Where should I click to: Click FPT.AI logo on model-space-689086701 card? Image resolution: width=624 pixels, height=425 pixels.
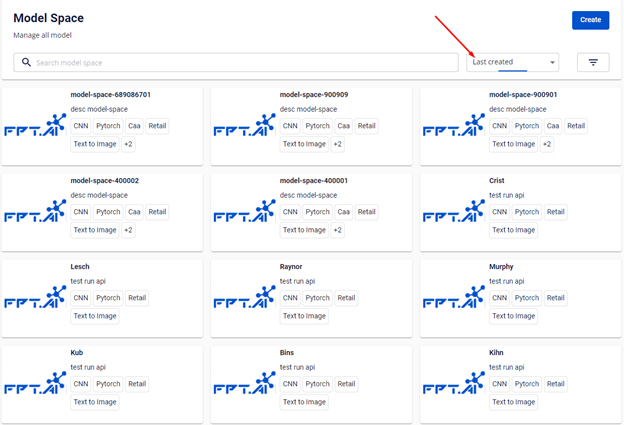35,126
